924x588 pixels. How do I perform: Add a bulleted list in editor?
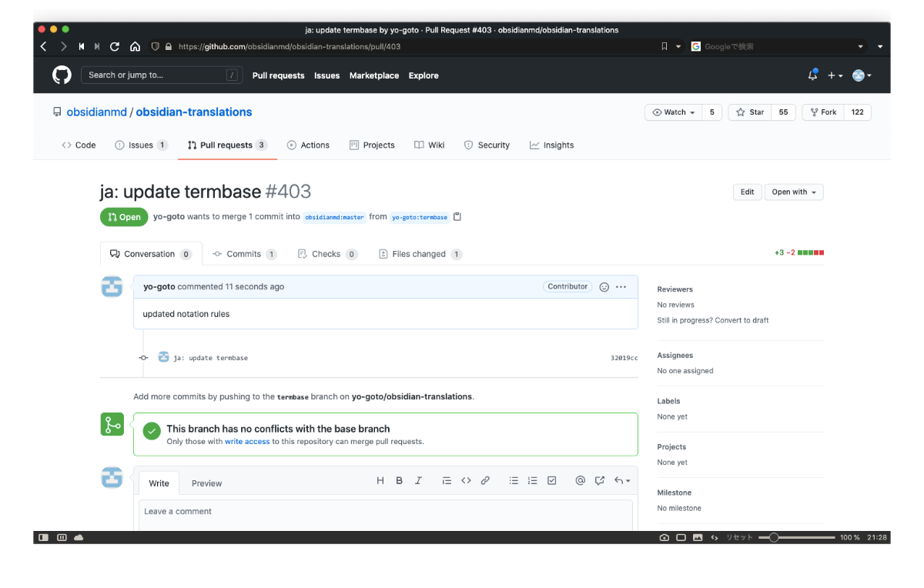point(514,480)
